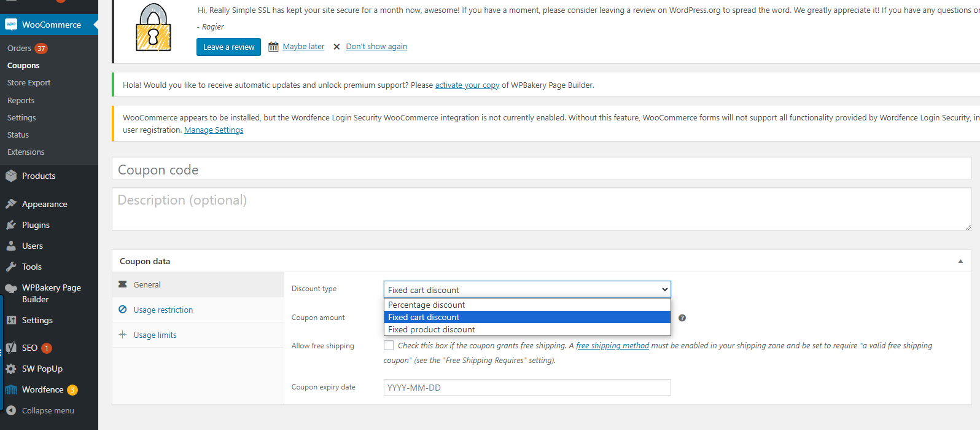Viewport: 980px width, 430px height.
Task: Click the X icon beside Don't show again
Action: (x=336, y=47)
